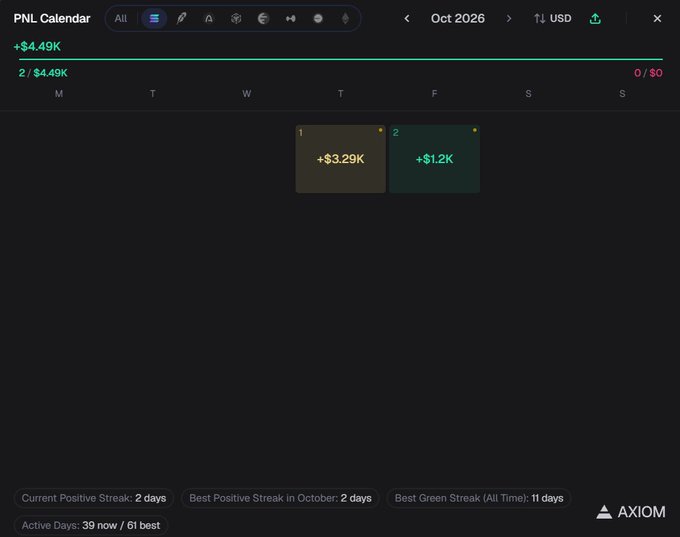Open the October 2 +$1.2K day cell
Viewport: 680px width, 537px height.
coord(435,159)
